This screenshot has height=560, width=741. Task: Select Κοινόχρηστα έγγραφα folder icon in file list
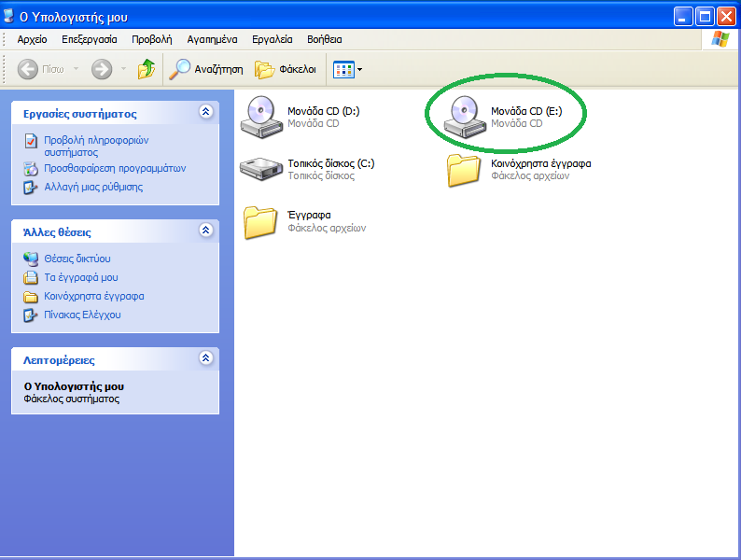(x=464, y=170)
